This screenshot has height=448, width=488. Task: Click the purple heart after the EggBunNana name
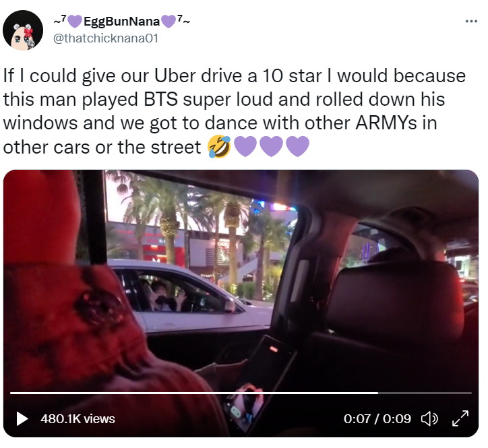(169, 21)
